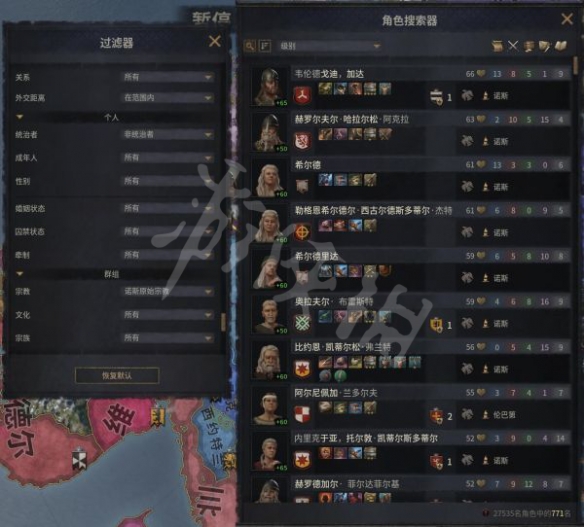Screen dimensions: 584x527
Task: Click red coat of arms of 韦伦德戈迪
Action: 303,95
